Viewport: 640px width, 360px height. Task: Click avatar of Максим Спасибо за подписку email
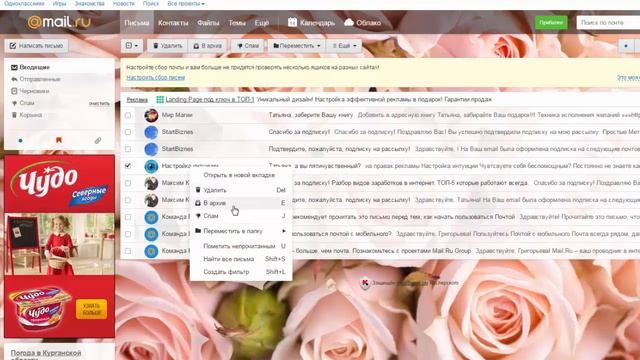[x=151, y=183]
